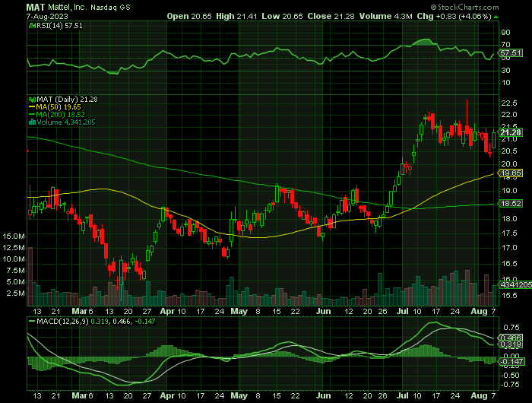The image size is (532, 403).
Task: Click the RSI line icon in legend
Action: pos(32,25)
